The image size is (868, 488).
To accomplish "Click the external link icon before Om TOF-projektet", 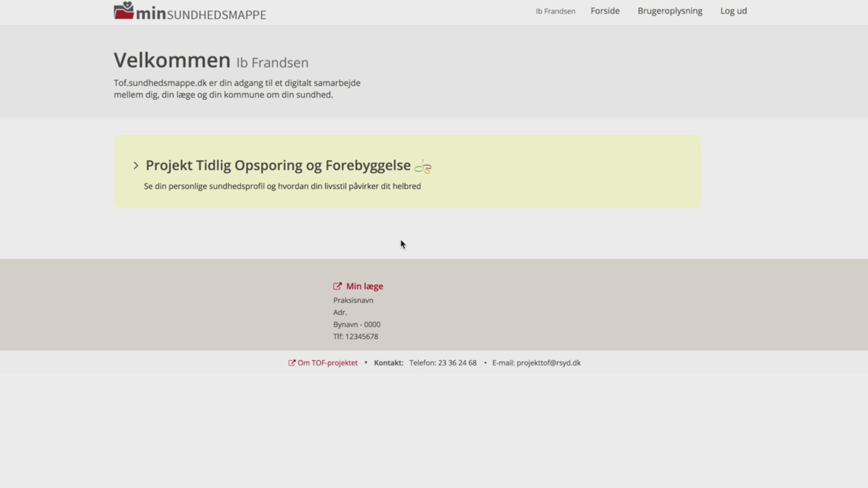I will (292, 363).
